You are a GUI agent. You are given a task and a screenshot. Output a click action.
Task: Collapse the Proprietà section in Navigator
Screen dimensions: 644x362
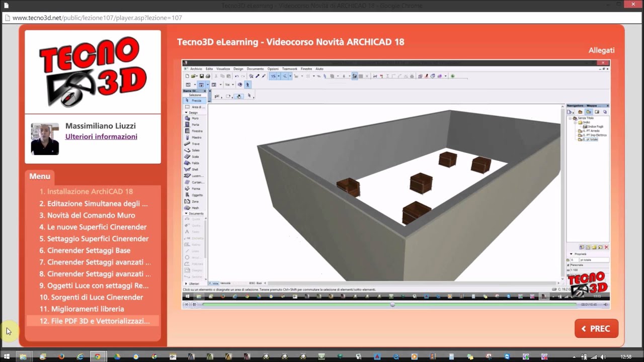click(571, 254)
